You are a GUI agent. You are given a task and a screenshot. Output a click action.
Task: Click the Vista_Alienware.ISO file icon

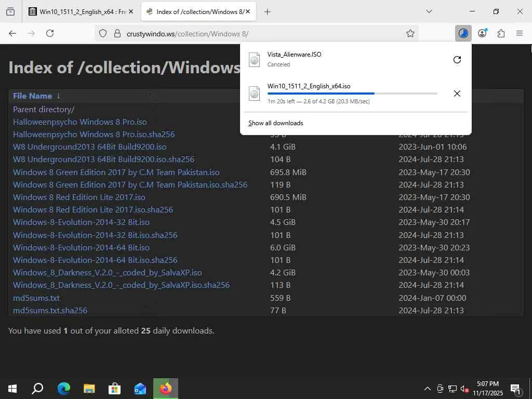[255, 60]
